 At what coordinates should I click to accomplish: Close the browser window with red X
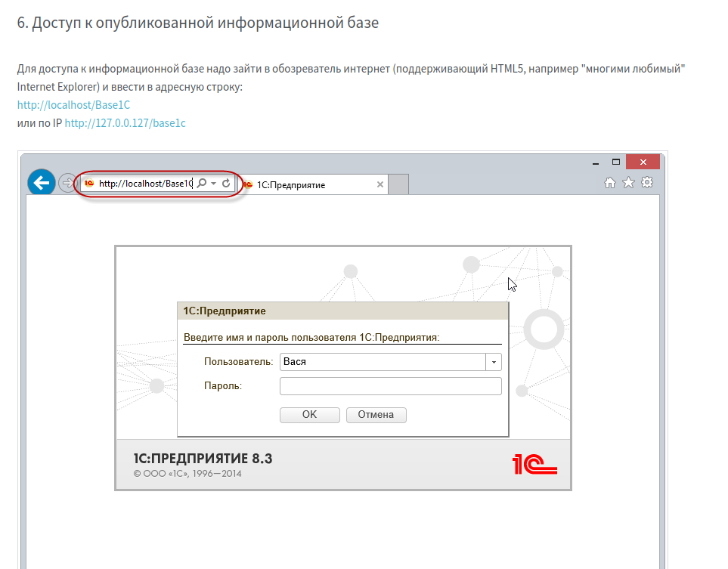(x=643, y=162)
